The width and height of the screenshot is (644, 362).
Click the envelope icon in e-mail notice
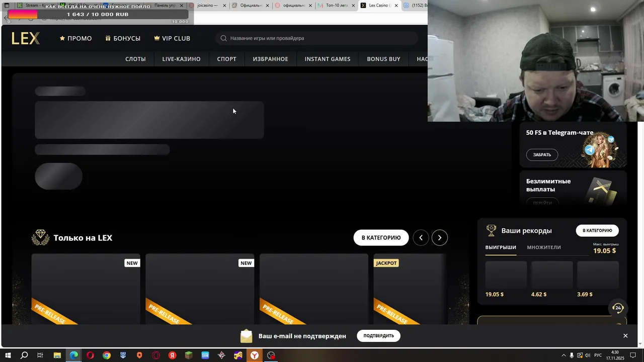coord(246,336)
